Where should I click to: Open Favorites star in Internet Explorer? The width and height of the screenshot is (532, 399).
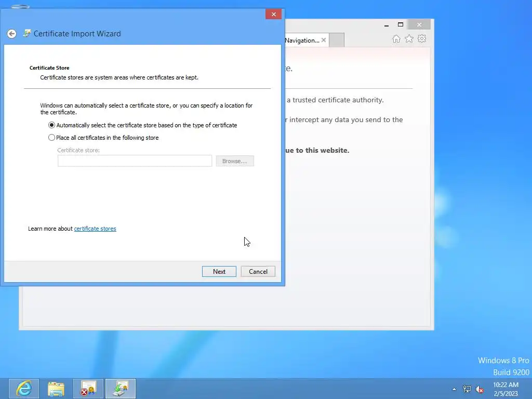pos(409,38)
